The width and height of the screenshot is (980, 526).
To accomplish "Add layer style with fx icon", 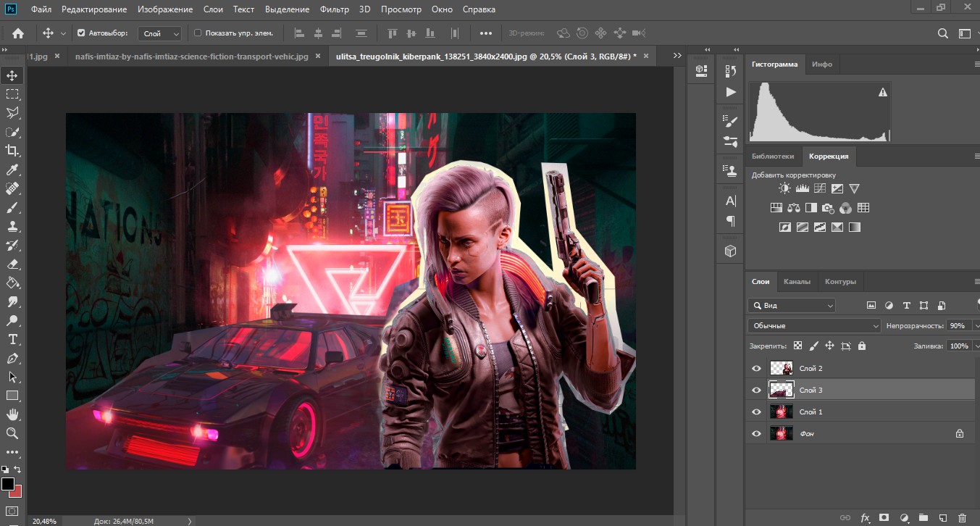I will (x=865, y=518).
